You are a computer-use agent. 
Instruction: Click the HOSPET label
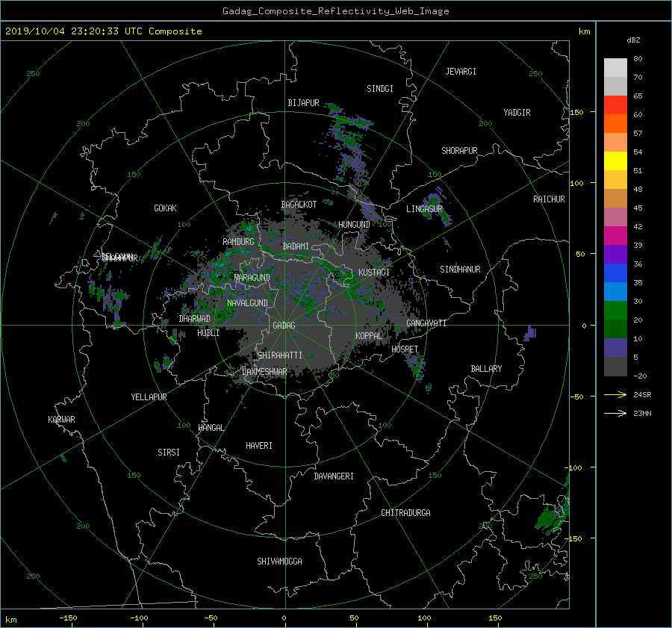[x=405, y=349]
